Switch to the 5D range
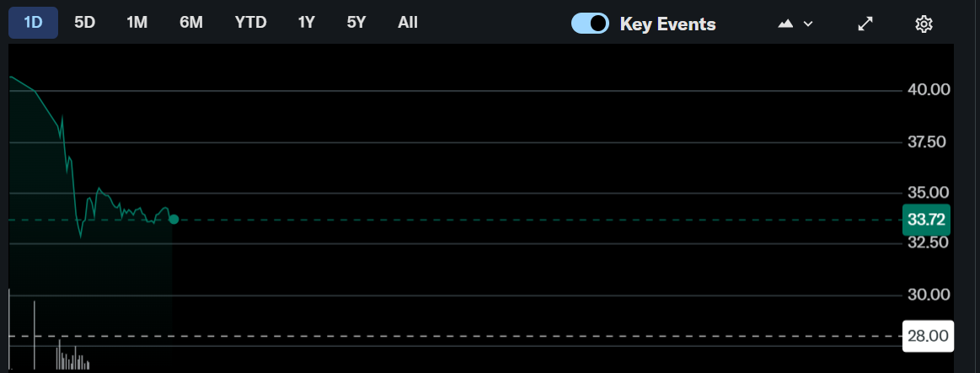Image resolution: width=980 pixels, height=373 pixels. point(84,23)
